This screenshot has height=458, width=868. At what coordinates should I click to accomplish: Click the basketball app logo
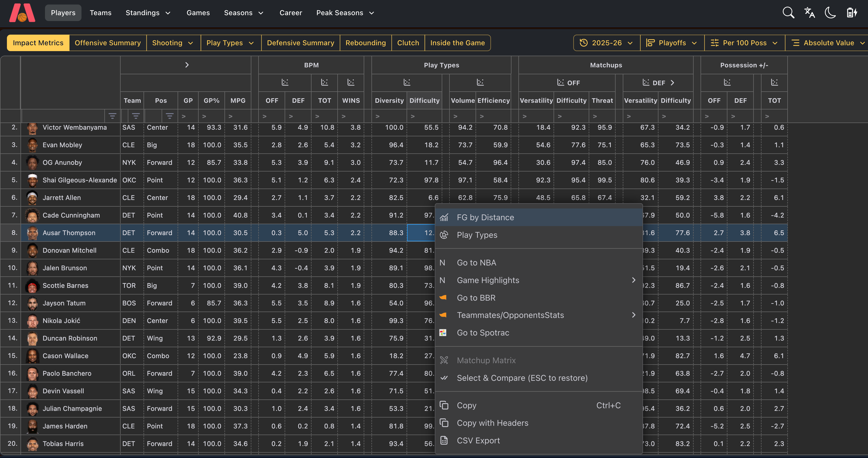click(x=22, y=13)
